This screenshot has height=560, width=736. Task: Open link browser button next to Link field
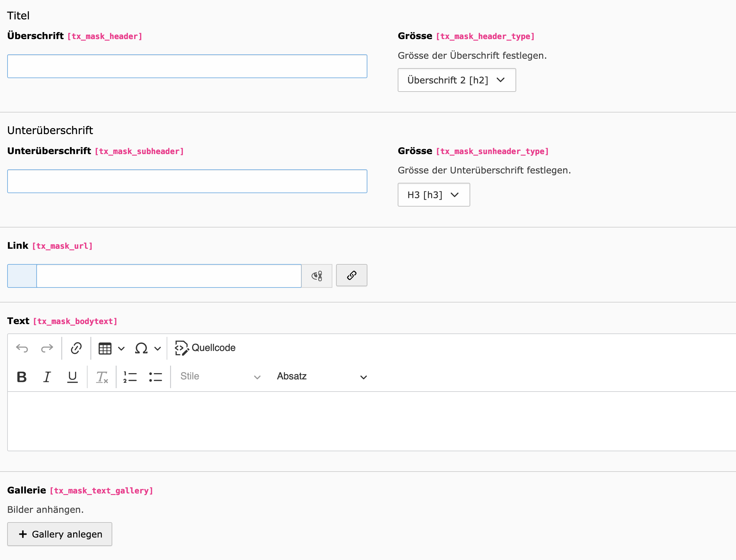coord(351,275)
